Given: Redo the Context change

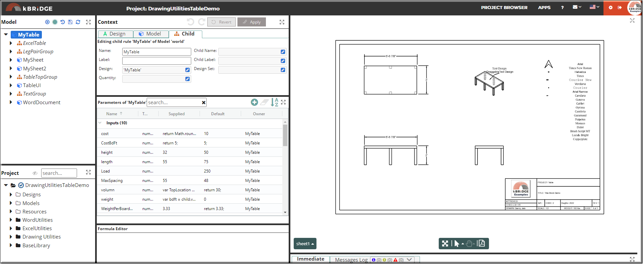Looking at the screenshot, I should pyautogui.click(x=202, y=22).
